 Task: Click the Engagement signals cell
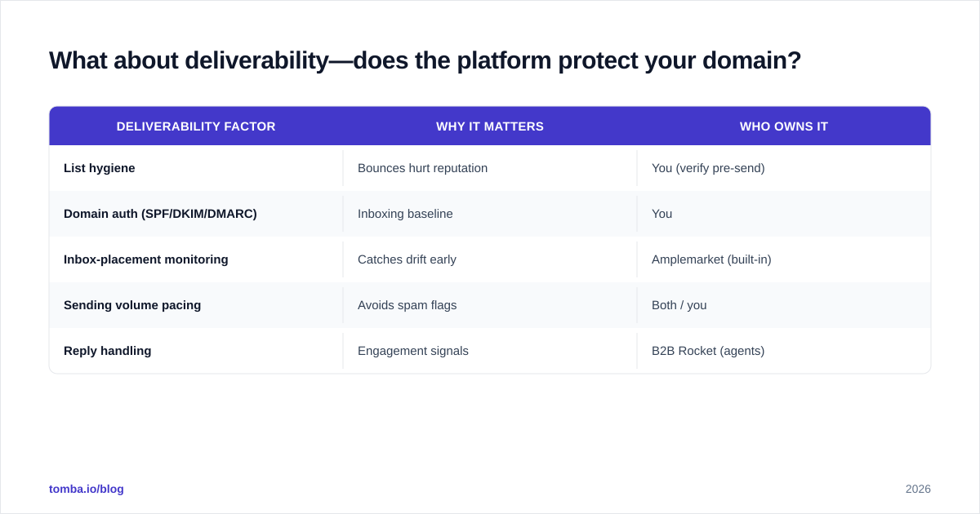coord(490,351)
